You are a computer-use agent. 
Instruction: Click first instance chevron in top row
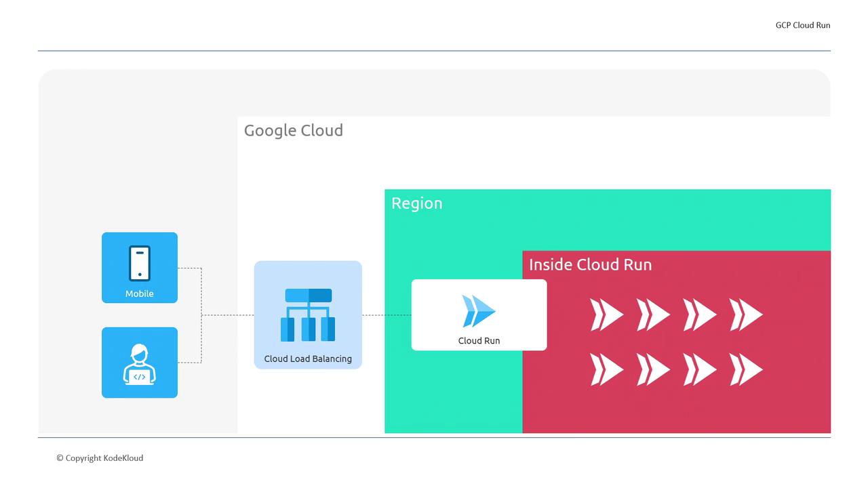coord(607,314)
